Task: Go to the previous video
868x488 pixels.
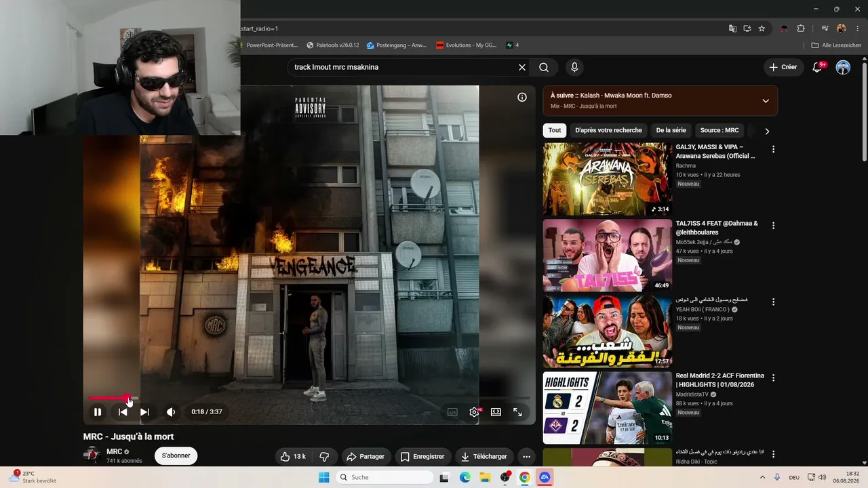Action: pos(123,411)
